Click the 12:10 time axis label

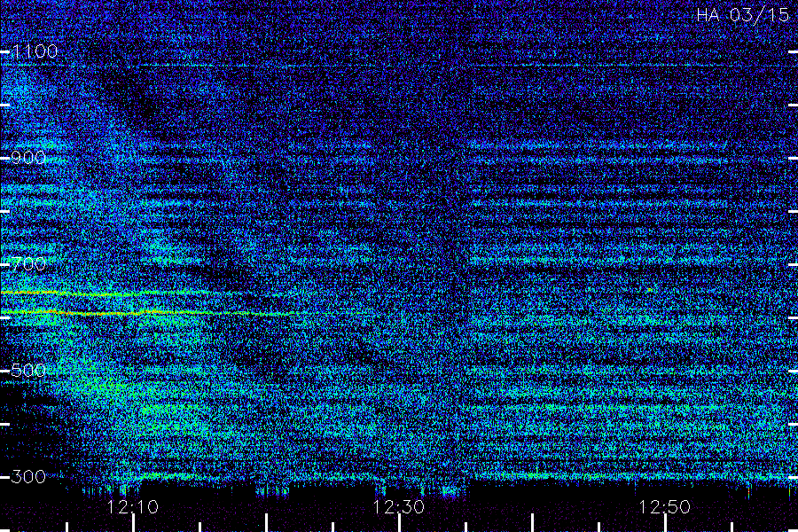[x=133, y=507]
